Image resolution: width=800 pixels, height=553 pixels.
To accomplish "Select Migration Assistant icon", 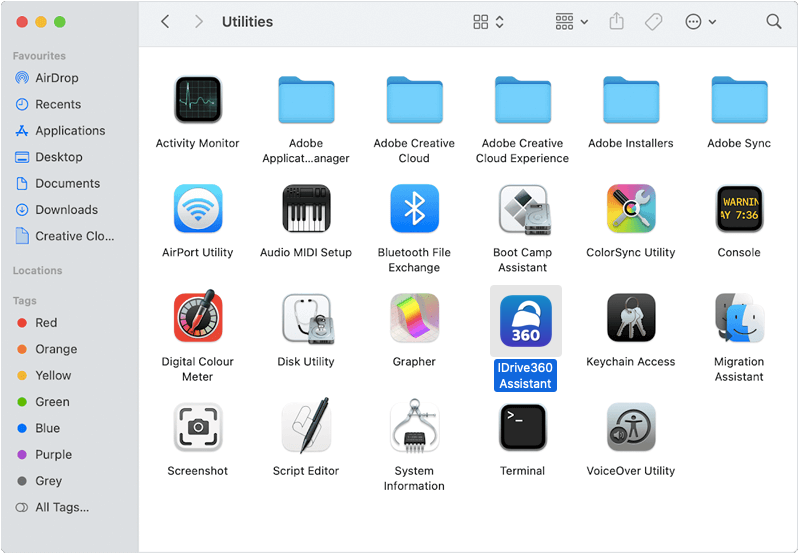I will pos(739,318).
